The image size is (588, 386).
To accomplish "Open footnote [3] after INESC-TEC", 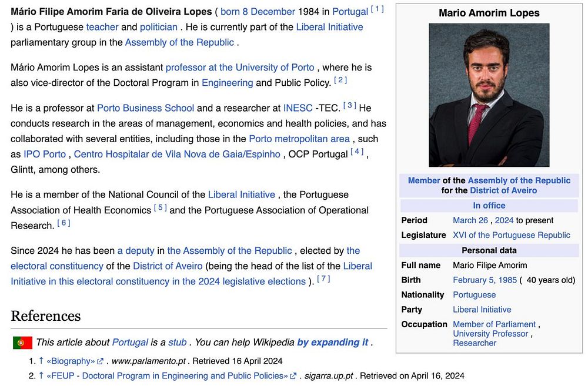I will 349,105.
